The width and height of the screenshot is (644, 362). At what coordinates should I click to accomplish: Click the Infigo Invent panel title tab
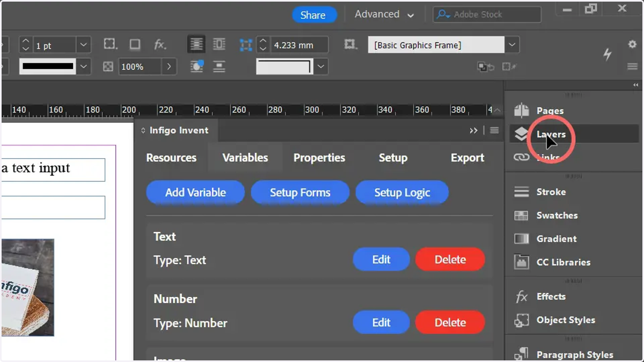(x=175, y=130)
